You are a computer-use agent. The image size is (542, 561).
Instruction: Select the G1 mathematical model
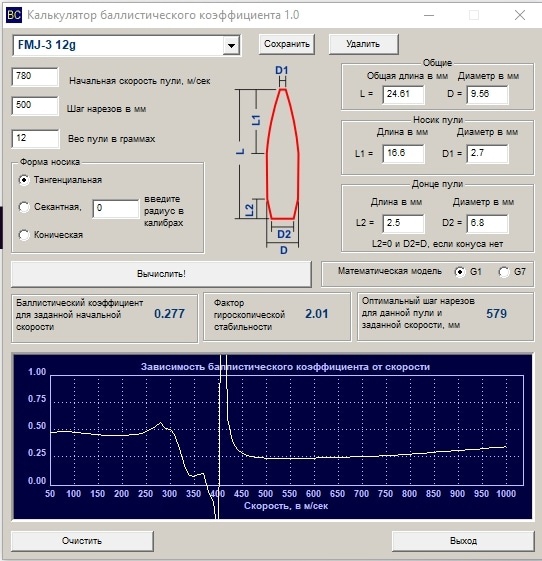[x=460, y=272]
